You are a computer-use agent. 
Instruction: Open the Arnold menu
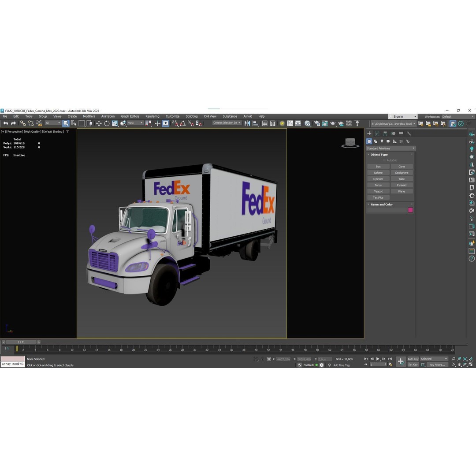pos(248,116)
